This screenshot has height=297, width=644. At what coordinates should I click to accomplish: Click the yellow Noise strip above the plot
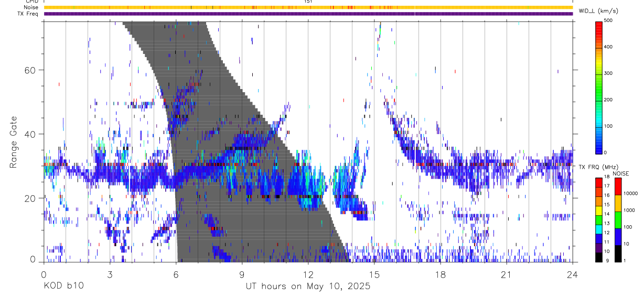(308, 7)
